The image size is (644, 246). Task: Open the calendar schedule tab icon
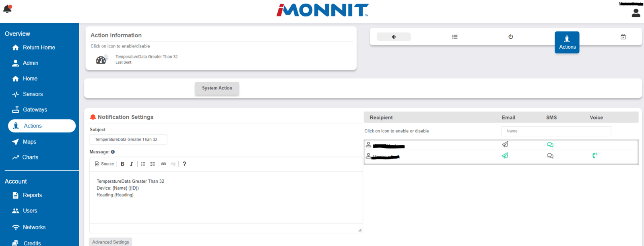(623, 37)
